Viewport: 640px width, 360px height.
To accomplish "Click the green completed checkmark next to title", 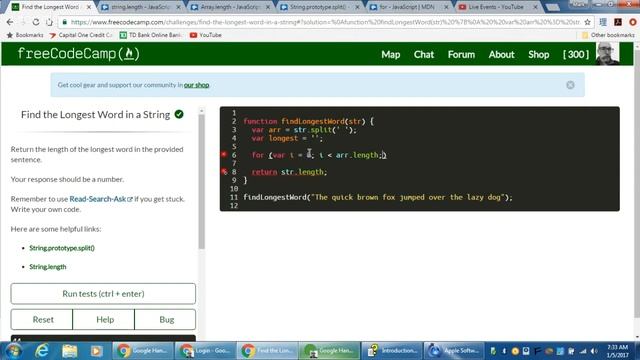I will (179, 114).
